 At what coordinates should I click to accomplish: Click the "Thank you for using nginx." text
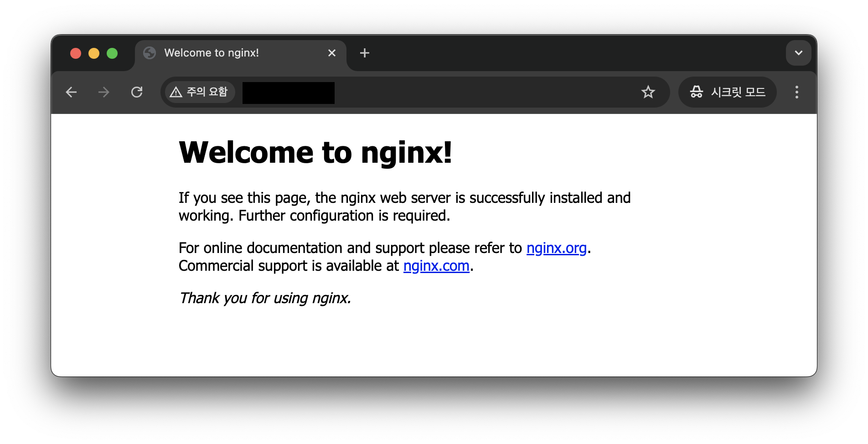[265, 298]
